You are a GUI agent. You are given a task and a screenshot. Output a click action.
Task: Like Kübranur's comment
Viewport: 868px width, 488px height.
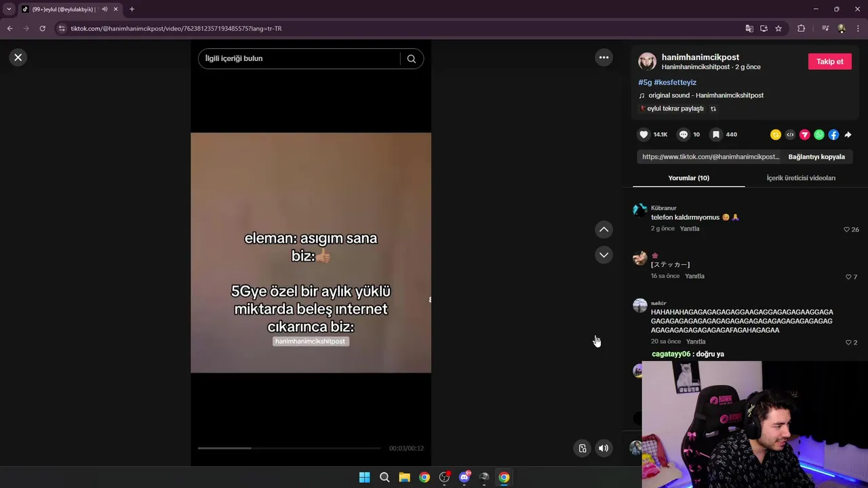click(x=847, y=230)
